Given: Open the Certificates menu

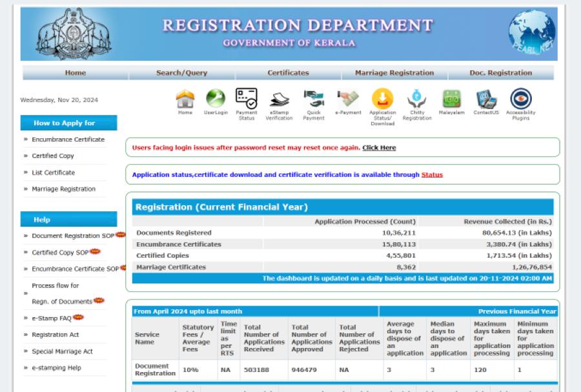Looking at the screenshot, I should (x=289, y=72).
